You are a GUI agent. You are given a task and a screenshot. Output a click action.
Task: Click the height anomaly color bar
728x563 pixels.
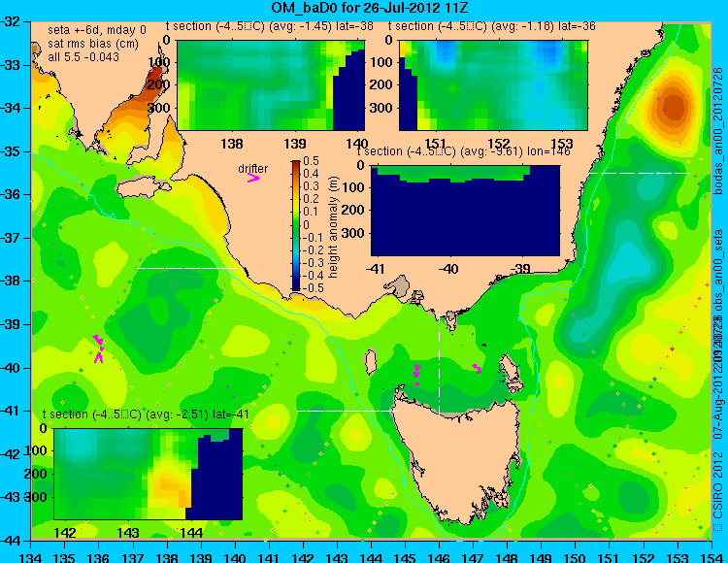tap(296, 225)
